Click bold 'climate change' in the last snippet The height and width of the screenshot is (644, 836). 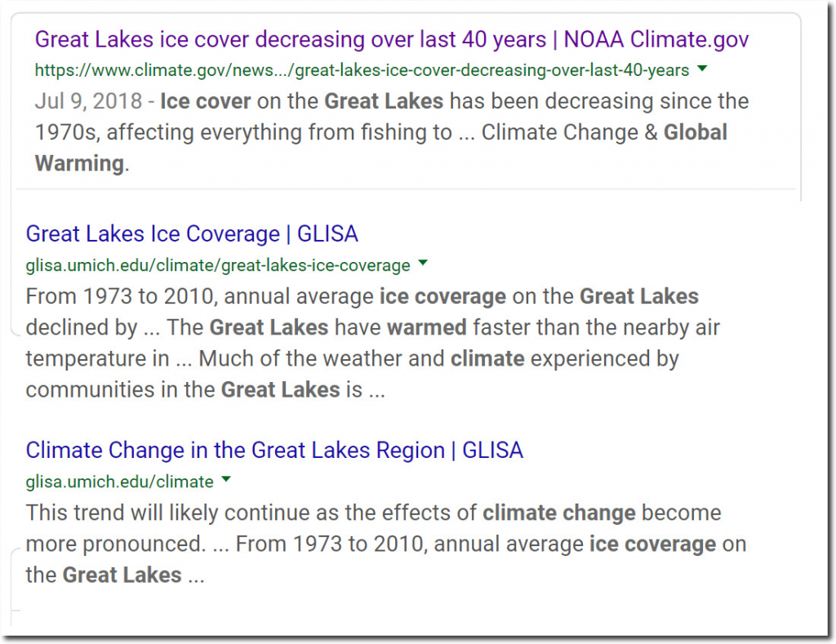click(x=559, y=513)
